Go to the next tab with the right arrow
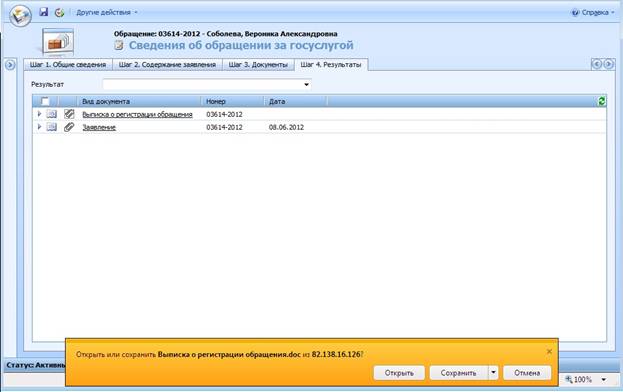The image size is (623, 392). pos(609,64)
